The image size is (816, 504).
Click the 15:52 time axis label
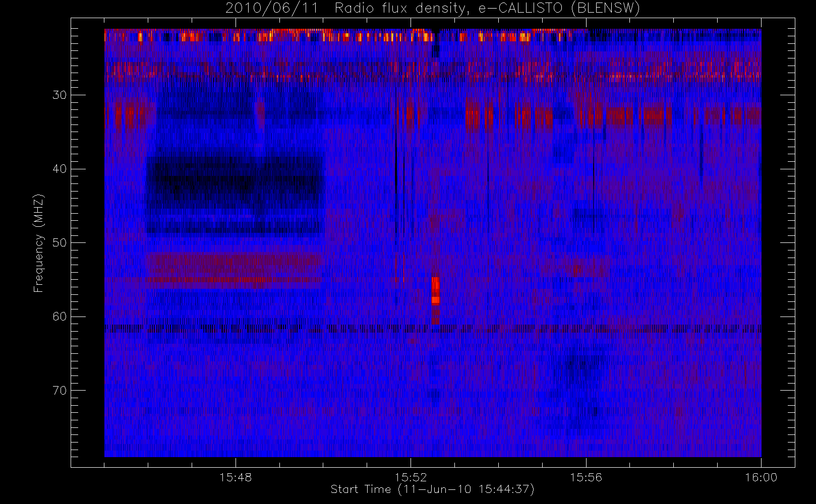[x=411, y=477]
